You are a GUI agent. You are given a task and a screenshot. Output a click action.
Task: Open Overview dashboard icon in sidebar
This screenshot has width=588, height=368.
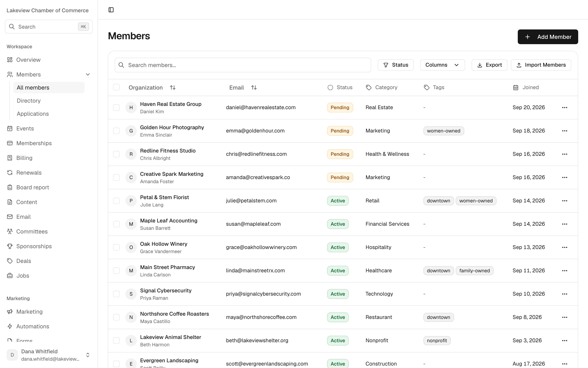(10, 60)
